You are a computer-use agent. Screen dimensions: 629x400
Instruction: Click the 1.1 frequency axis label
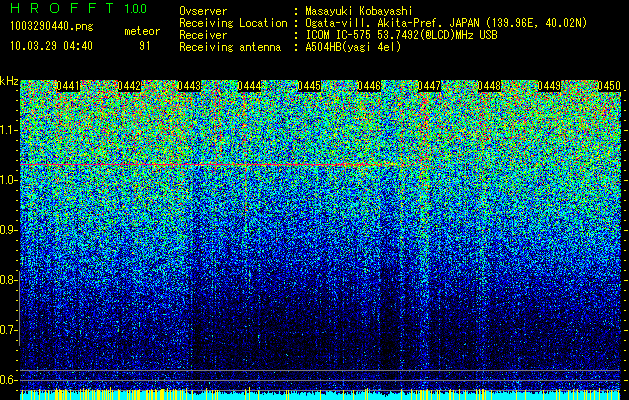point(8,130)
